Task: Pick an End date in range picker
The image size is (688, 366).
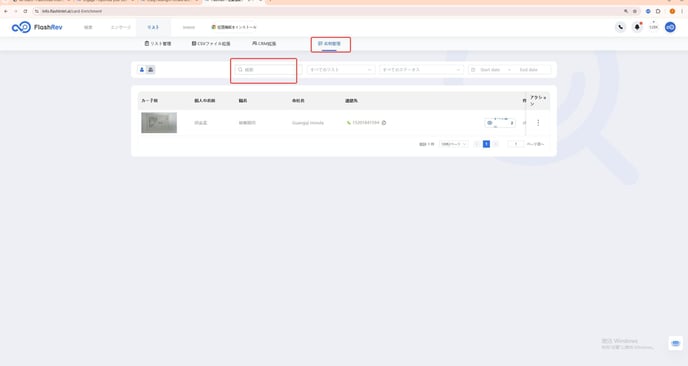Action: click(x=528, y=70)
